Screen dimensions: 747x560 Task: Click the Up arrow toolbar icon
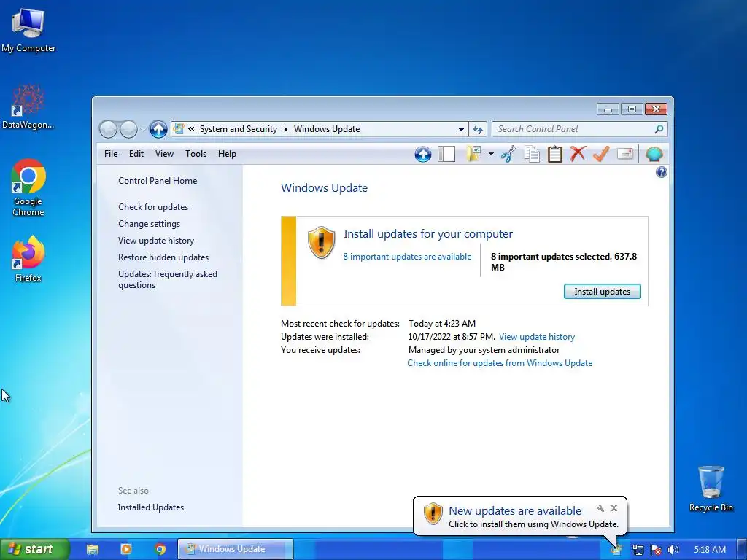click(x=423, y=155)
